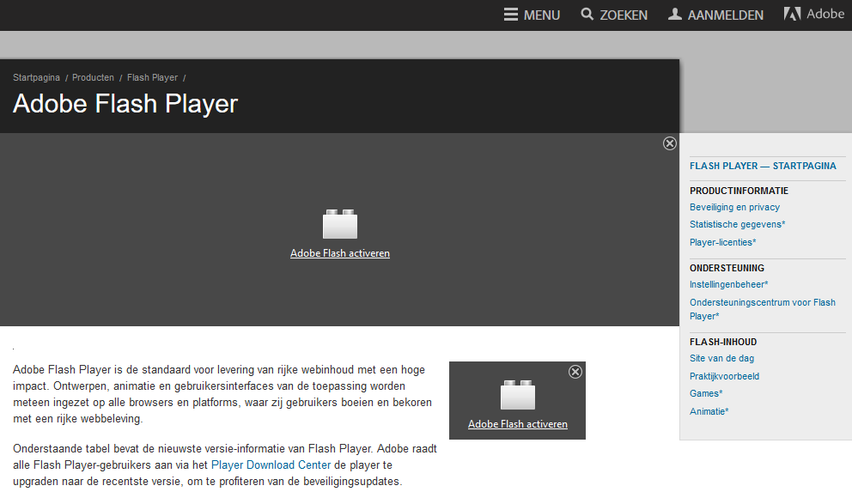852x504 pixels.
Task: Open Animatie link in sidebar
Action: pos(709,411)
